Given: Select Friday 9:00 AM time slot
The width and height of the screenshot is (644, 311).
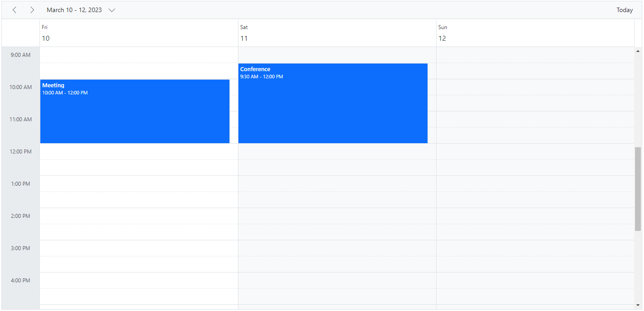Looking at the screenshot, I should (139, 55).
